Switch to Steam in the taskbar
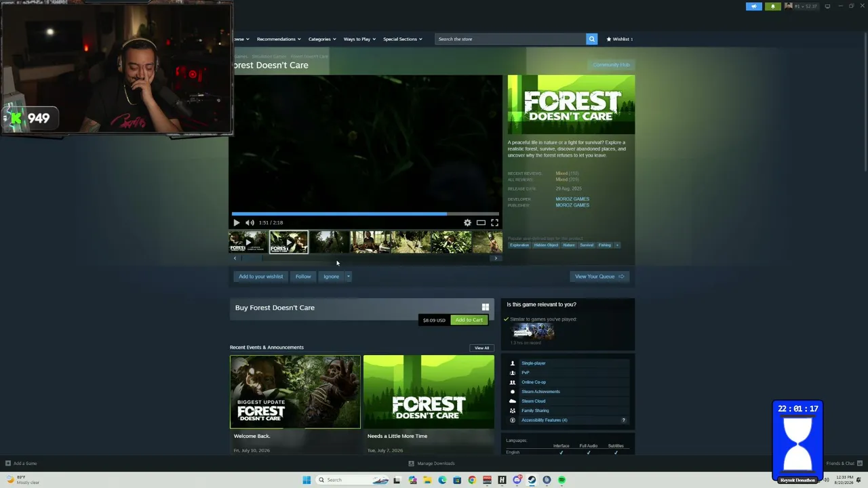Screen dimensions: 868x488 [x=532, y=480]
